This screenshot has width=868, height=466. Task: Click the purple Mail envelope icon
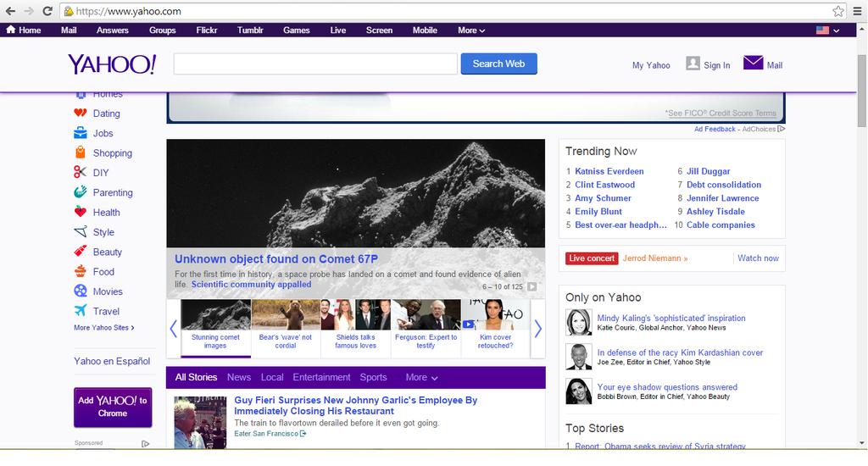(x=753, y=63)
